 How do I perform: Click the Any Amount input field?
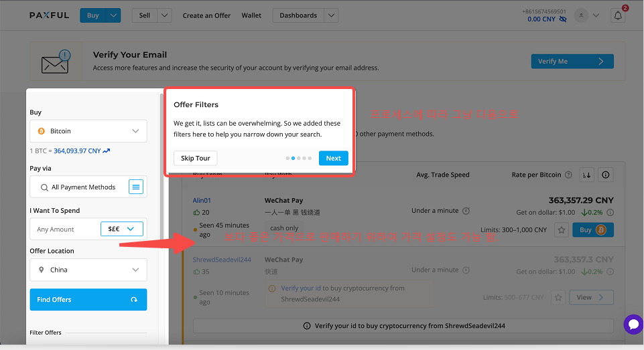tap(66, 230)
